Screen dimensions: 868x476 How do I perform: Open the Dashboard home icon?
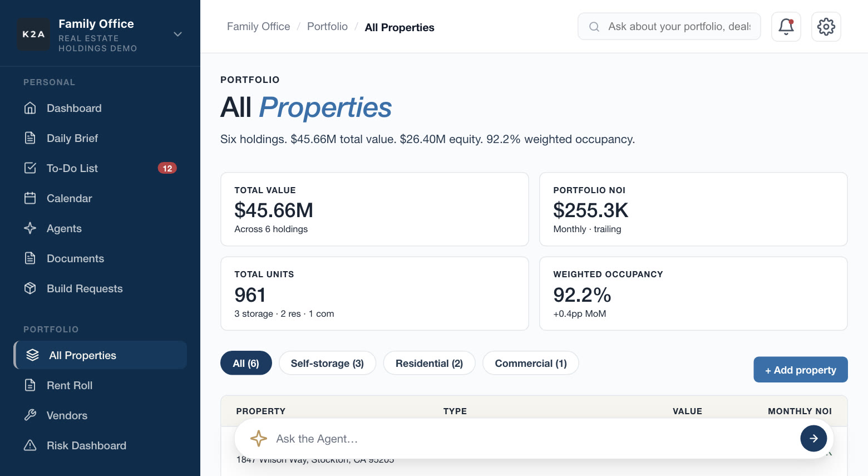[30, 108]
